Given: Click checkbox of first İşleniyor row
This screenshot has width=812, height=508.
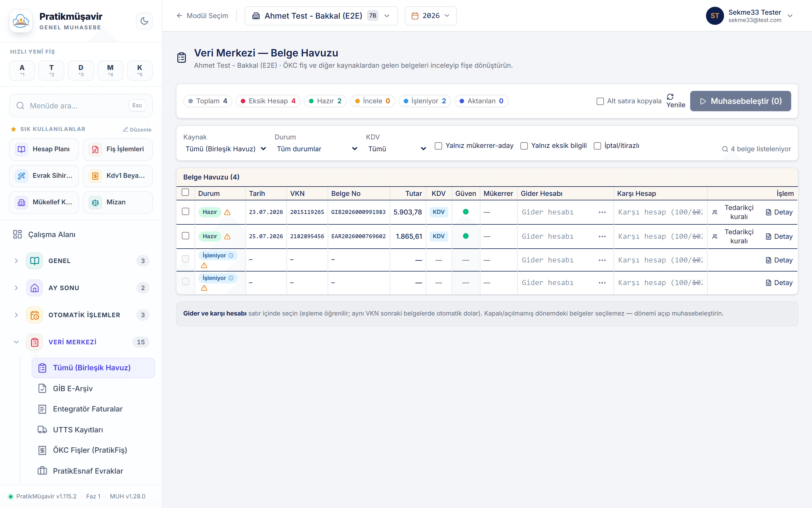Looking at the screenshot, I should (185, 259).
